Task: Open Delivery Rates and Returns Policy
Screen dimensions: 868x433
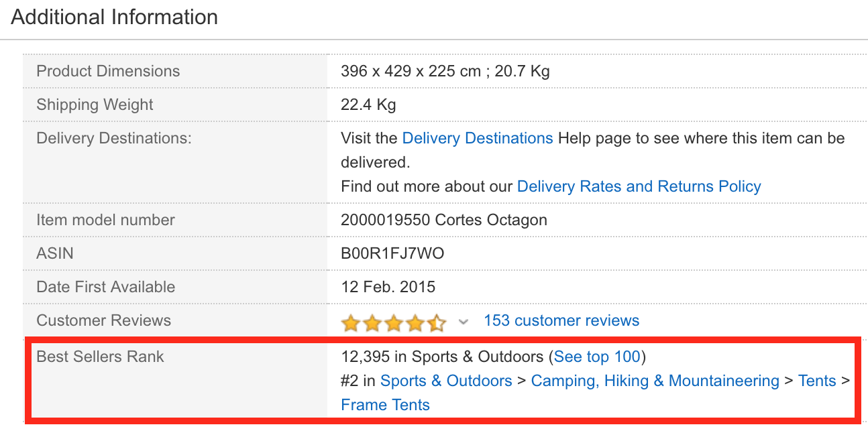Action: [639, 186]
